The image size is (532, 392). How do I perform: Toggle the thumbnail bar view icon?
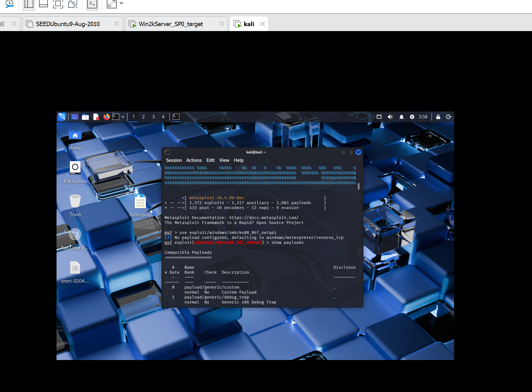(x=43, y=4)
